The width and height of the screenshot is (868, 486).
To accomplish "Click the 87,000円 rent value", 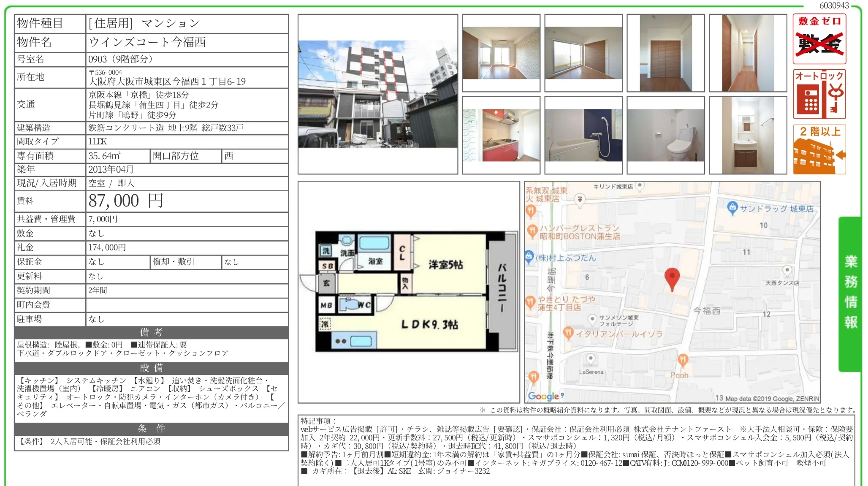I will click(126, 201).
